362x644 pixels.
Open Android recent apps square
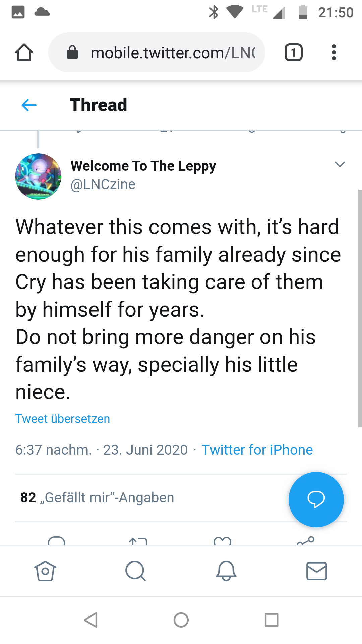click(271, 620)
